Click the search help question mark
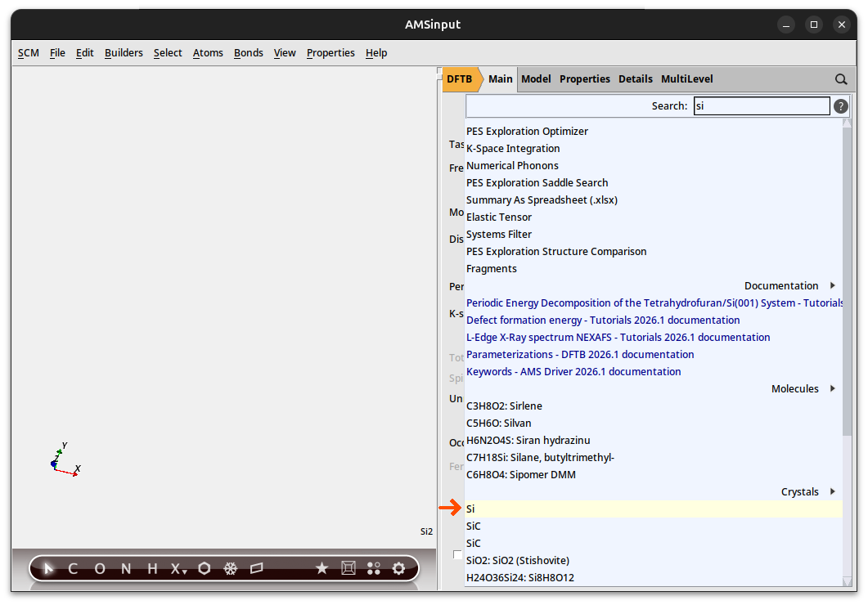Viewport: 868px width, 605px height. [840, 106]
